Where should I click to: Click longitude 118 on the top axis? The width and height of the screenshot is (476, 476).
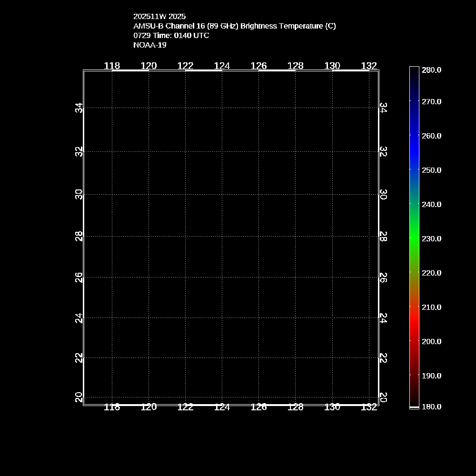(x=112, y=66)
